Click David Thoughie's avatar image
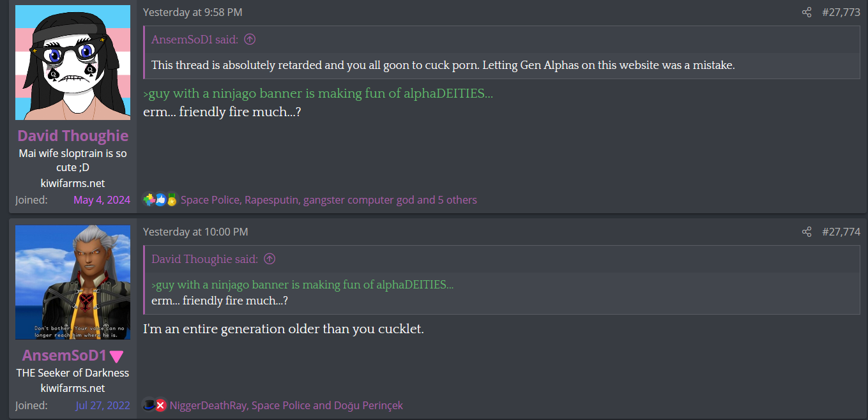 click(73, 63)
